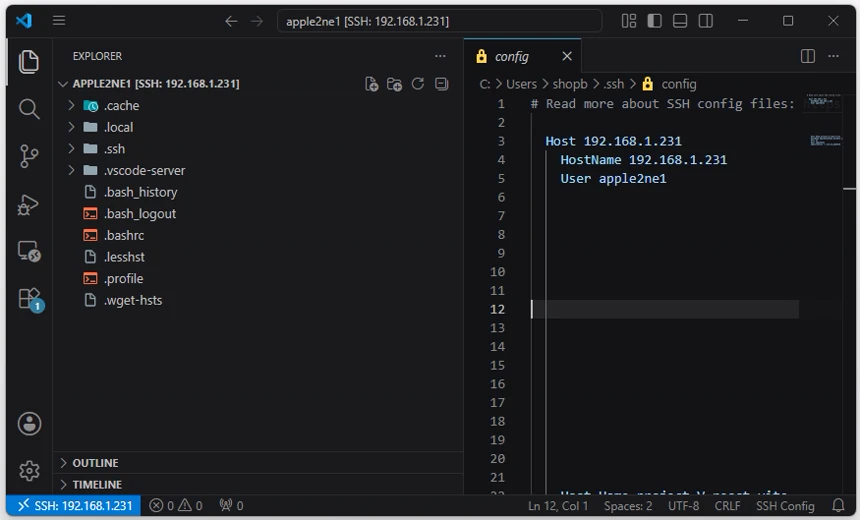This screenshot has width=860, height=520.
Task: Refresh the explorer tree
Action: (x=418, y=84)
